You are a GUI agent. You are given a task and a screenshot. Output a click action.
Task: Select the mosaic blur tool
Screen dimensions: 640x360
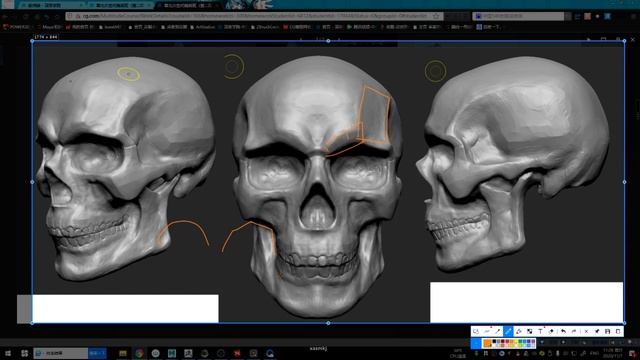pyautogui.click(x=529, y=331)
